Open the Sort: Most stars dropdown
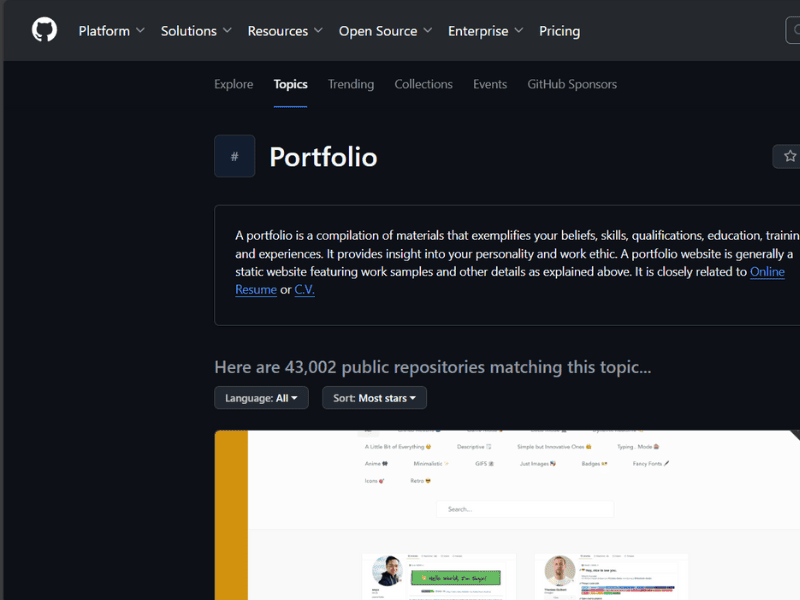This screenshot has width=800, height=600. coord(374,398)
